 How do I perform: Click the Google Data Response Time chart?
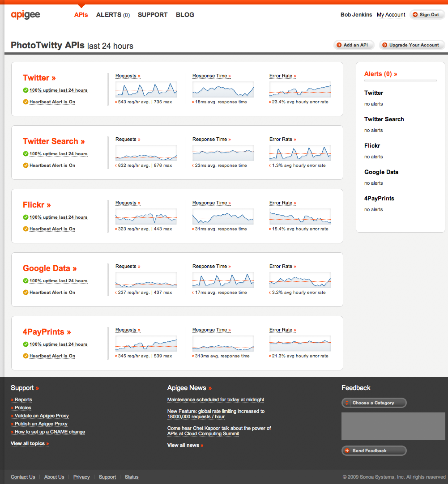[x=223, y=280]
